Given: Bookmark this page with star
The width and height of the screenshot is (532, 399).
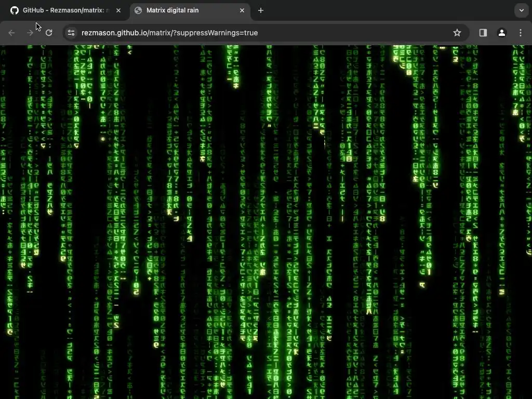Looking at the screenshot, I should [x=457, y=33].
